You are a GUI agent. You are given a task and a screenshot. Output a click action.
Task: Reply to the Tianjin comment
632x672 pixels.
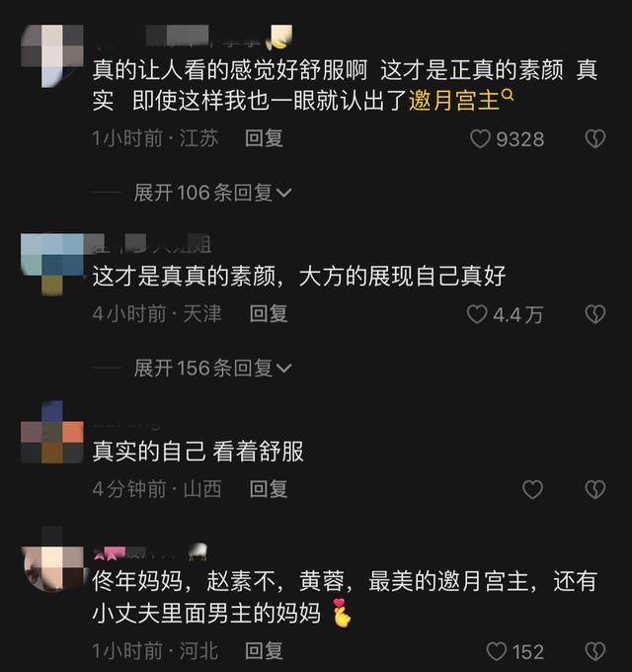(x=269, y=314)
